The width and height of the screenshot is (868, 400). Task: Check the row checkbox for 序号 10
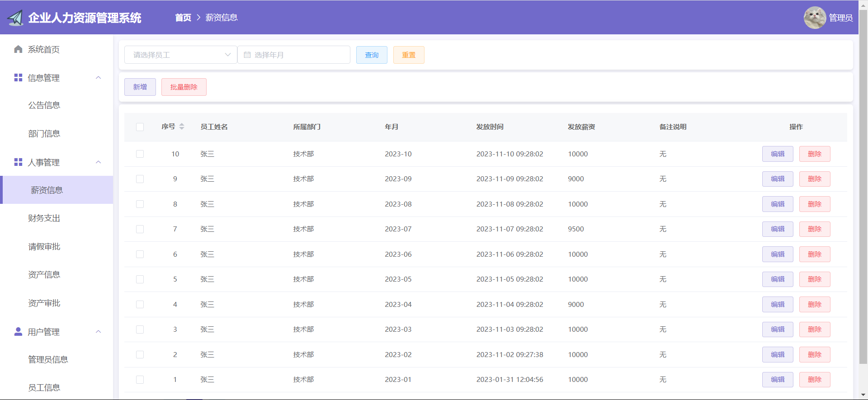pos(140,154)
